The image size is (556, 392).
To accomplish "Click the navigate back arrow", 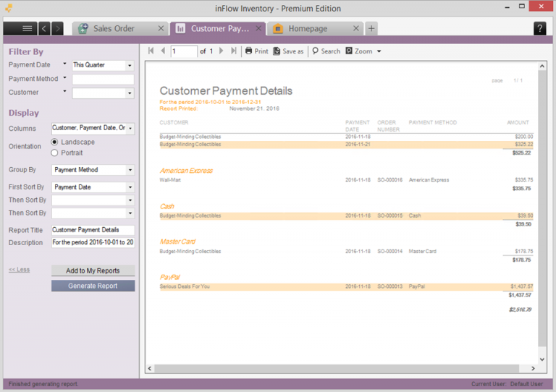I will [x=44, y=28].
